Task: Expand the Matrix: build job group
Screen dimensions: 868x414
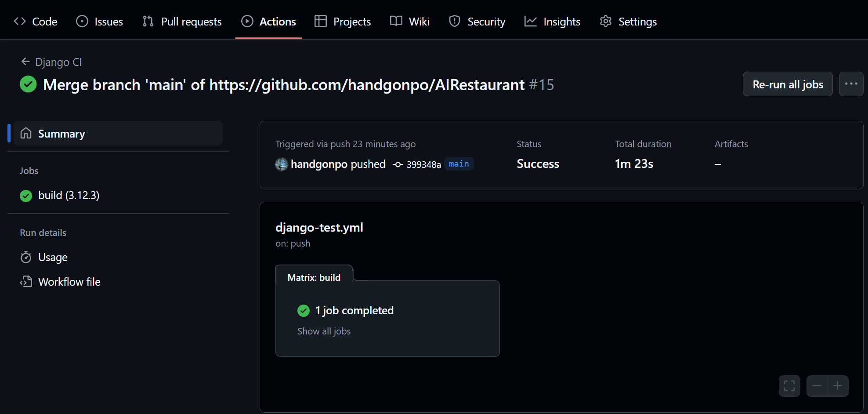Action: 314,277
